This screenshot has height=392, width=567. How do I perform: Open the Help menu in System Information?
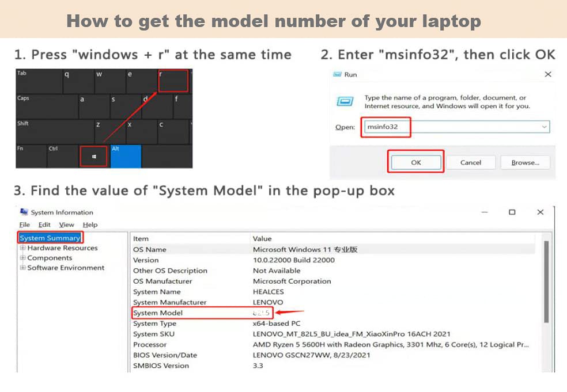pos(90,224)
